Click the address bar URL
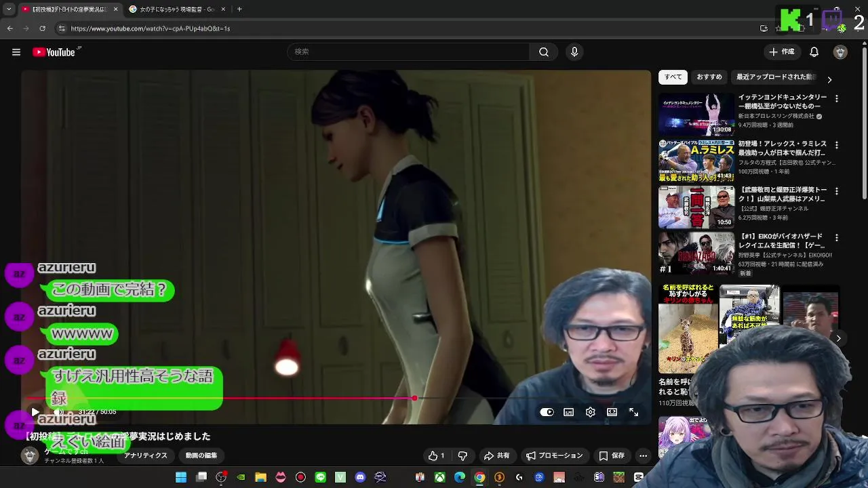The image size is (868, 488). [151, 28]
